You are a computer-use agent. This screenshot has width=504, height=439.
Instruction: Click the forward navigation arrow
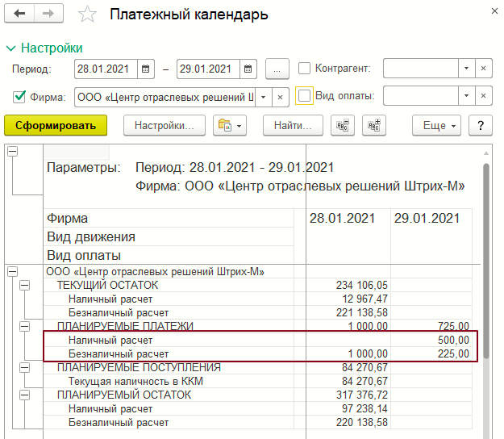48,15
